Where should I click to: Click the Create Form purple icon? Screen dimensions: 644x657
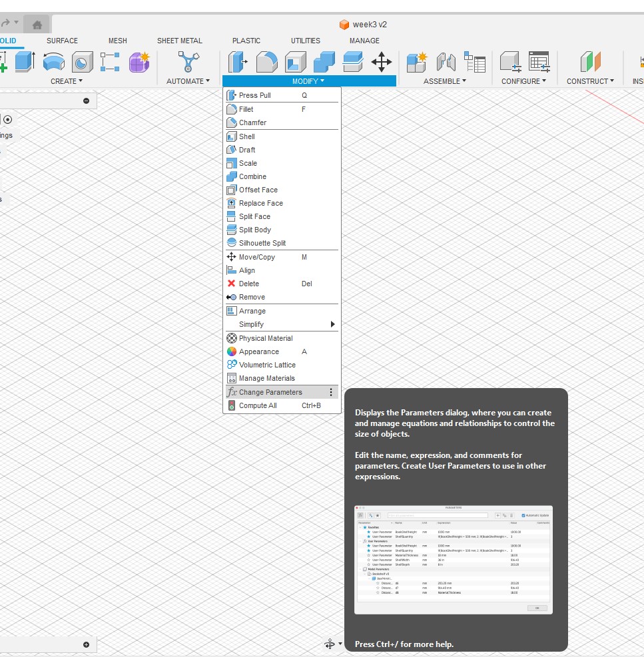click(139, 62)
